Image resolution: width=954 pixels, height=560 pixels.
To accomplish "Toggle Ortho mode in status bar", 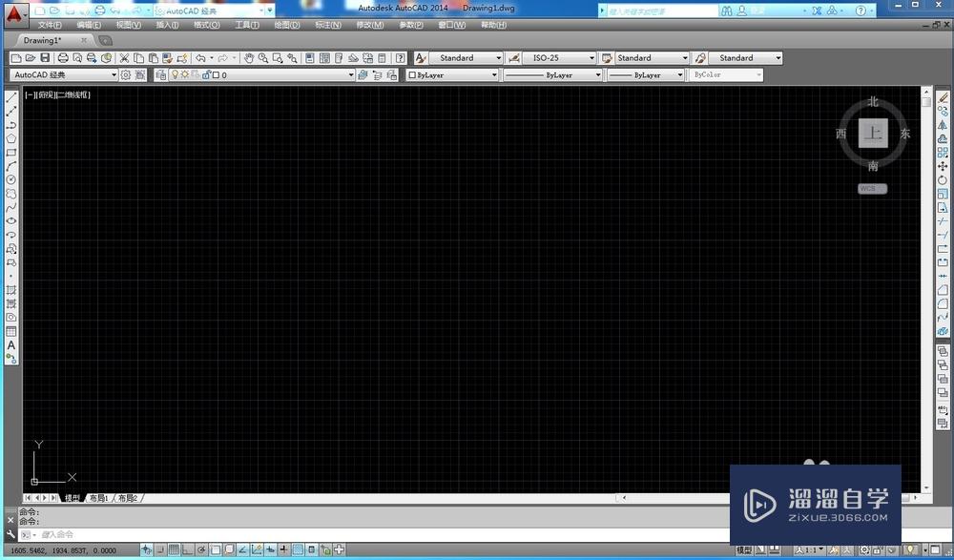I will 187,550.
